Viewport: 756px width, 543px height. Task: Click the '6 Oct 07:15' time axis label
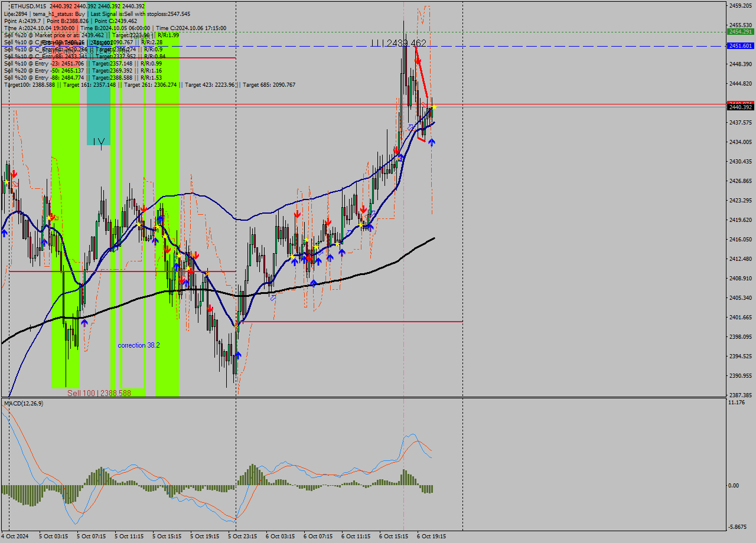pyautogui.click(x=318, y=537)
